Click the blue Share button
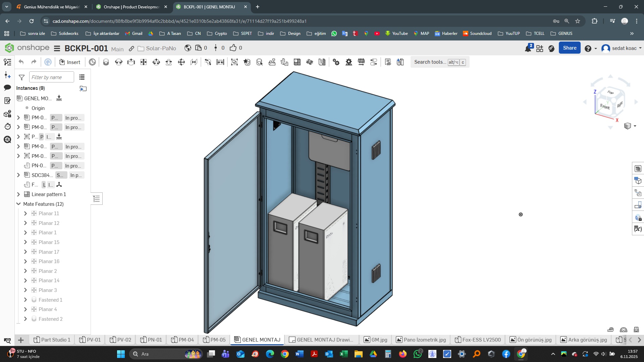The width and height of the screenshot is (644, 362). (569, 48)
